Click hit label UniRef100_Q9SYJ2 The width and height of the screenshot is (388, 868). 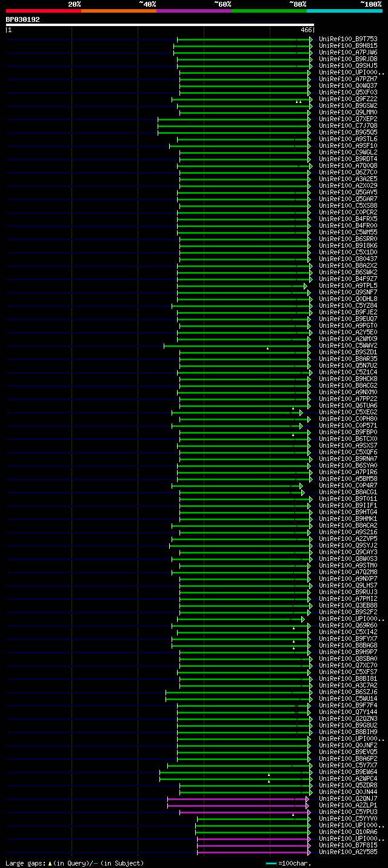pyautogui.click(x=348, y=546)
